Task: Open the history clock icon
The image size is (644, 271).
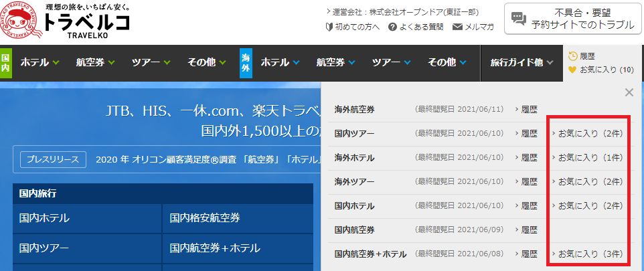Action: 572,56
